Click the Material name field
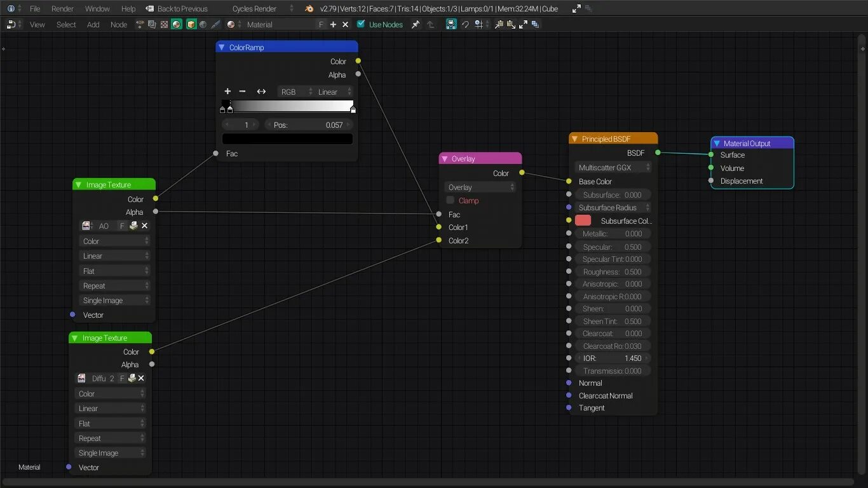This screenshot has width=868, height=488. pos(280,25)
